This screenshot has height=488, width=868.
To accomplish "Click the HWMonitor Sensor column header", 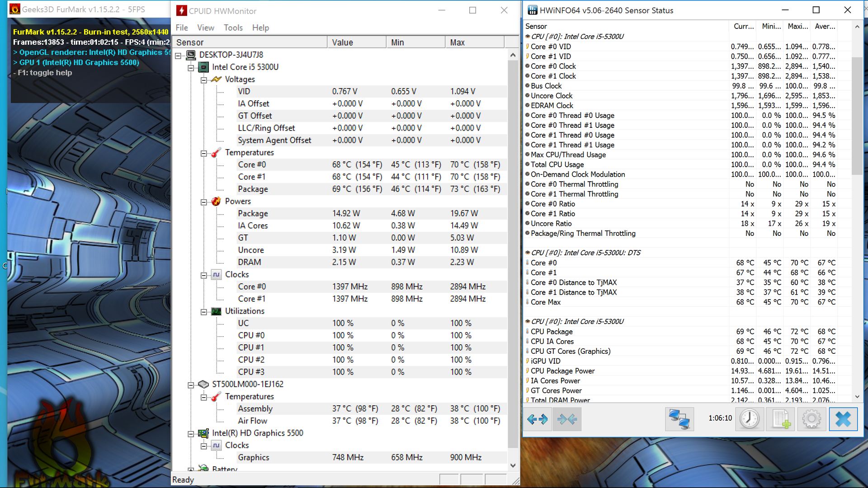I will 250,42.
